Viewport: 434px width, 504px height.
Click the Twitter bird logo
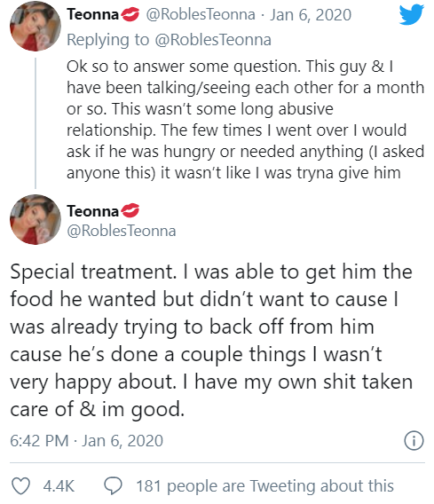click(412, 14)
